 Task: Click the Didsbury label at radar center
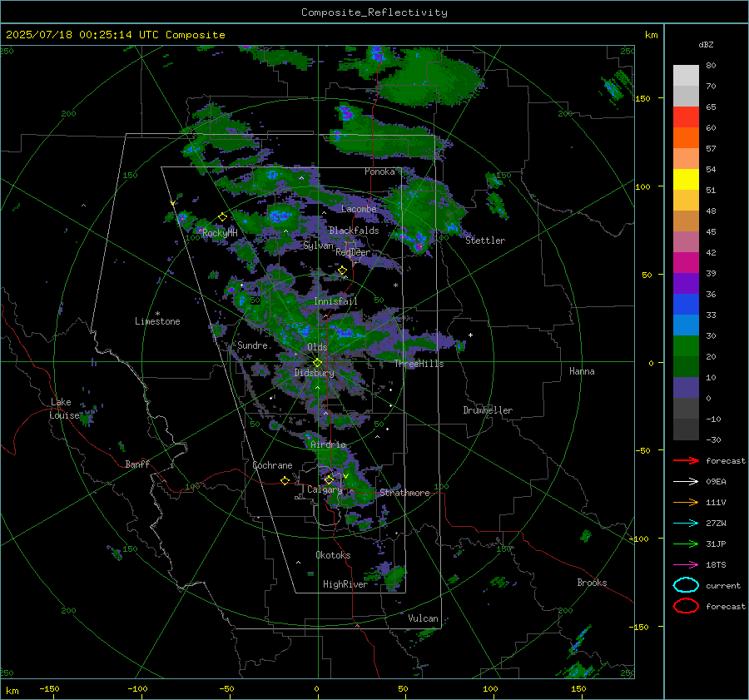pos(314,373)
